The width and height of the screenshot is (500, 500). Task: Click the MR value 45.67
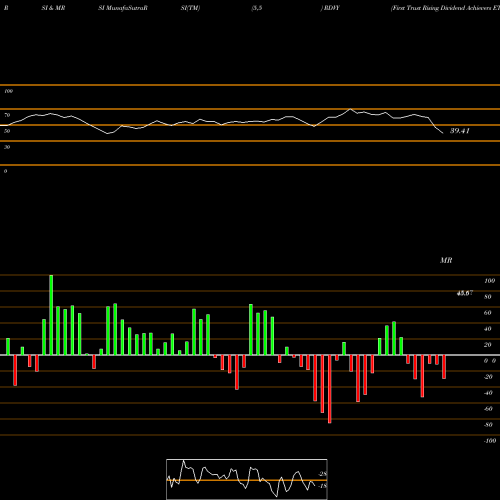(465, 293)
